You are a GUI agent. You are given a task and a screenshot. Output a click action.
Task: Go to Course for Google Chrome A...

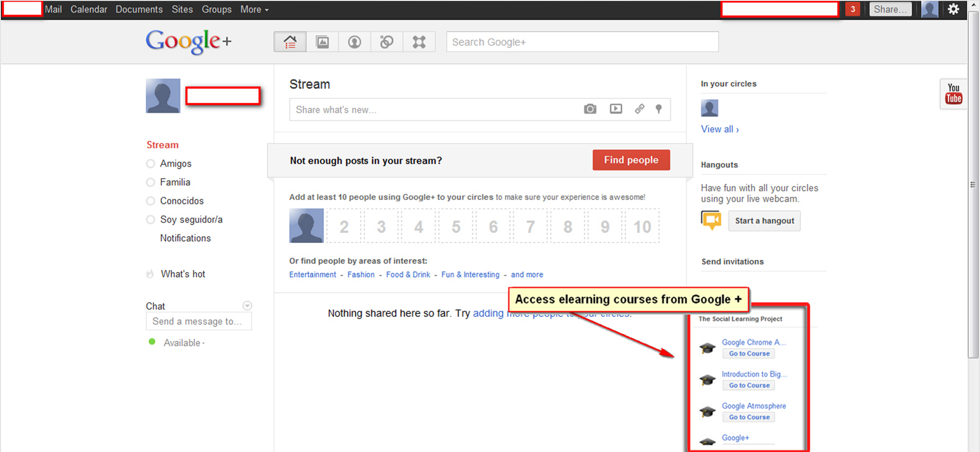[x=749, y=353]
